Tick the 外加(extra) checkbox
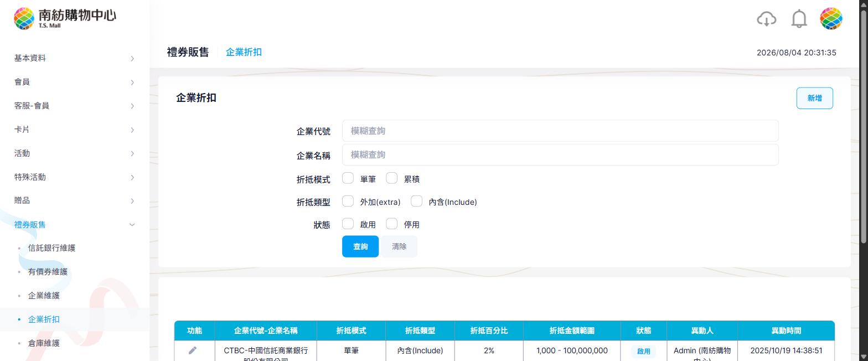 [348, 201]
